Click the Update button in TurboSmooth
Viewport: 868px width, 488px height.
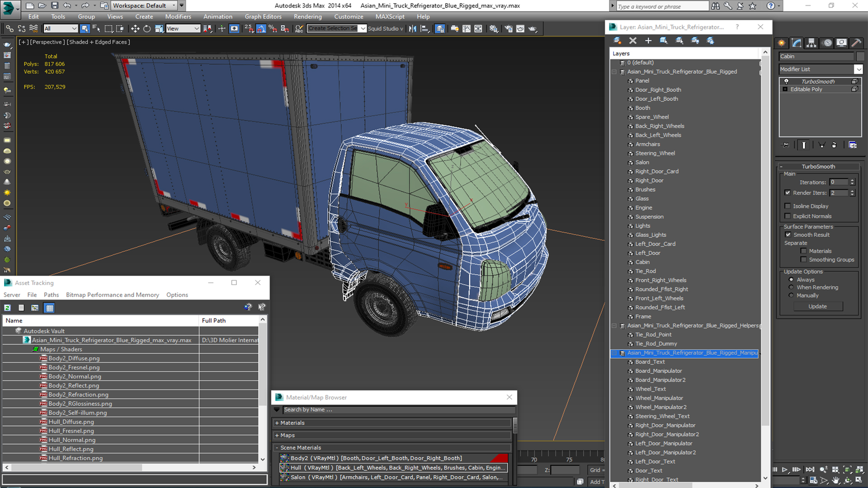[x=818, y=306]
